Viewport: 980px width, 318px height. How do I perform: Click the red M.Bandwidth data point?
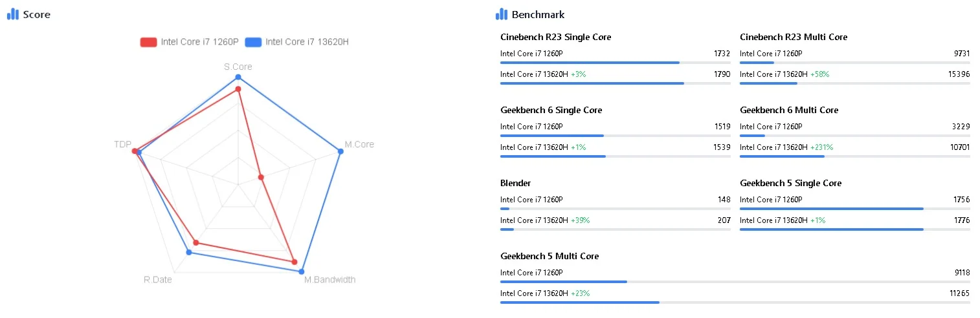pos(295,262)
